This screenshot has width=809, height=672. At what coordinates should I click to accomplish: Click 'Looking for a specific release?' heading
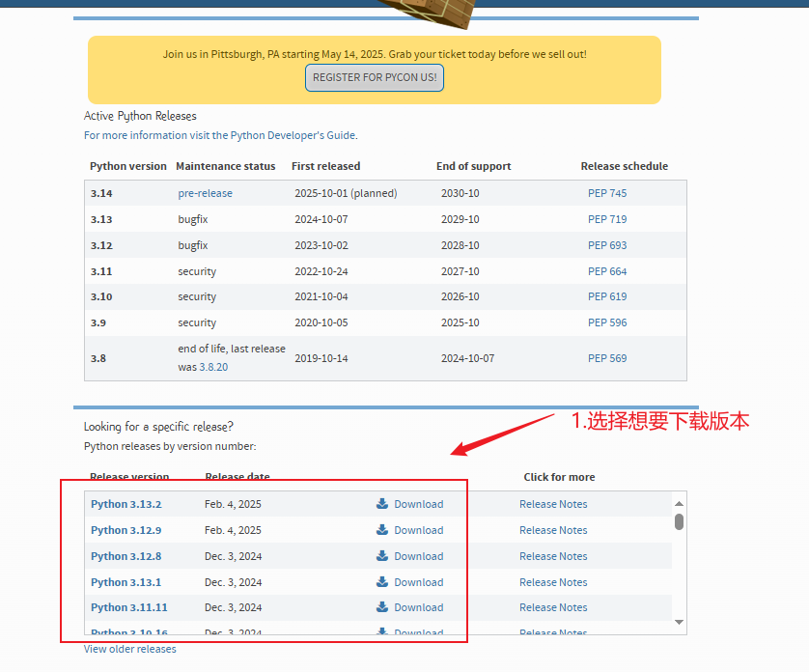pyautogui.click(x=158, y=427)
